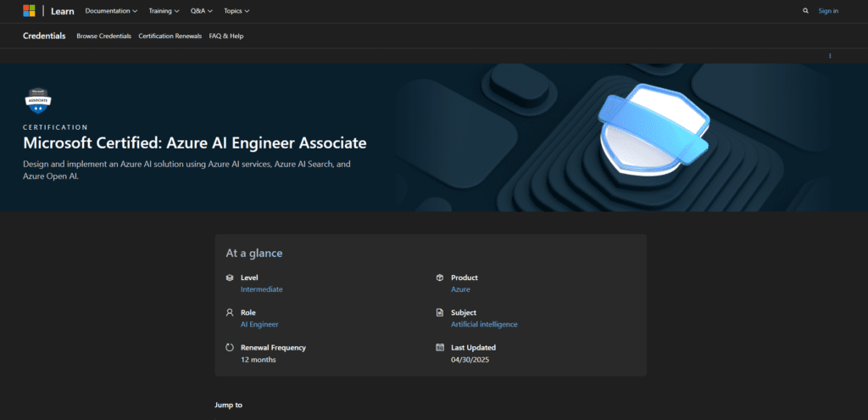Open the Credentials section link
868x420 pixels.
coord(44,36)
